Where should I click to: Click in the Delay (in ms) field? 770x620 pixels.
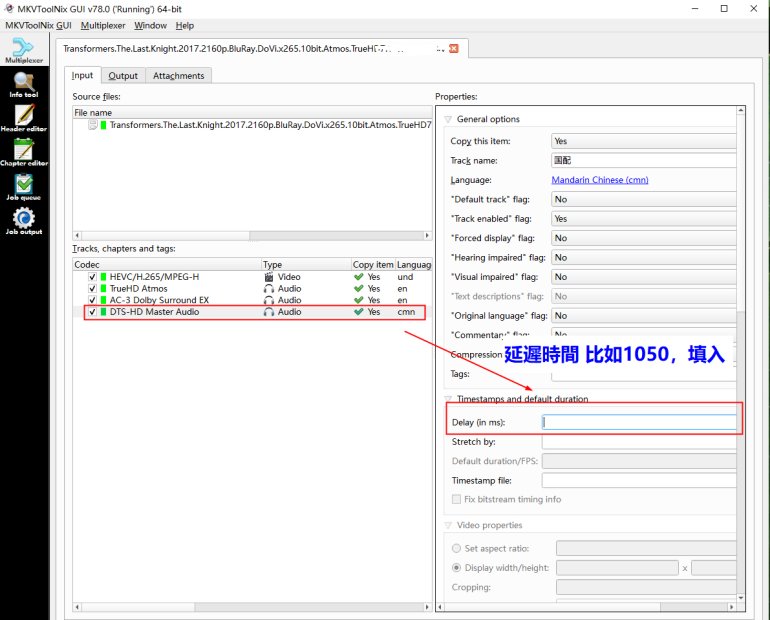639,422
